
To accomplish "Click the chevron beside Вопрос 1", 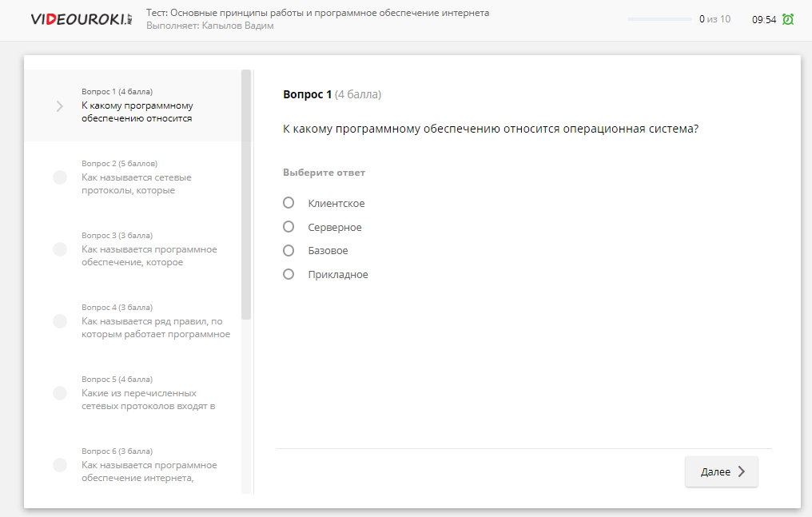I will (60, 106).
